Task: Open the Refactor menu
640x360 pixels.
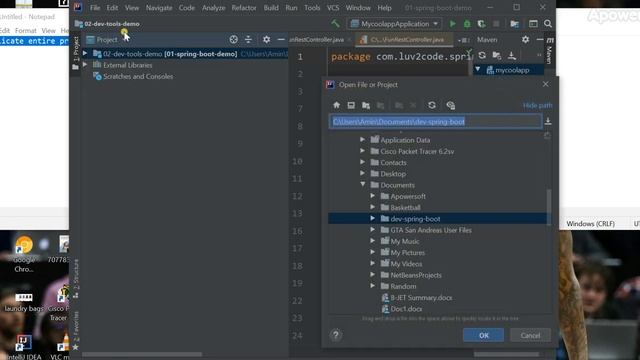Action: click(x=244, y=7)
